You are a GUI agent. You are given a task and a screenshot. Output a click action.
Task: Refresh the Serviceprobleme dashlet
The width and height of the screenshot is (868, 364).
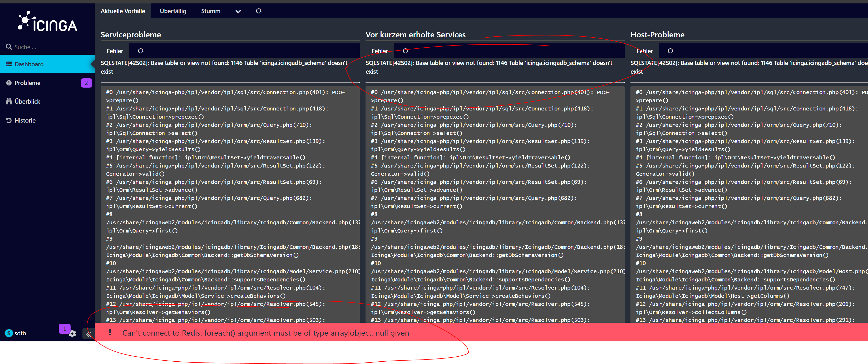[x=141, y=51]
